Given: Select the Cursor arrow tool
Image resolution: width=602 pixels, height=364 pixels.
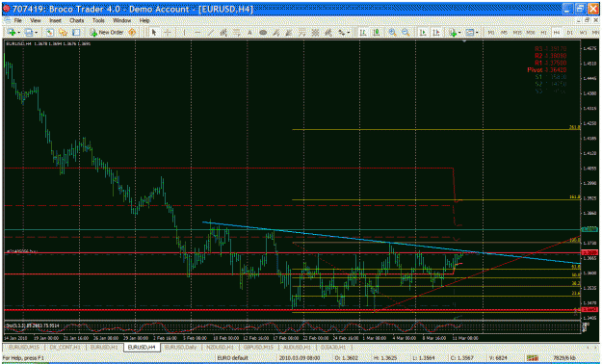Looking at the screenshot, I should point(154,33).
